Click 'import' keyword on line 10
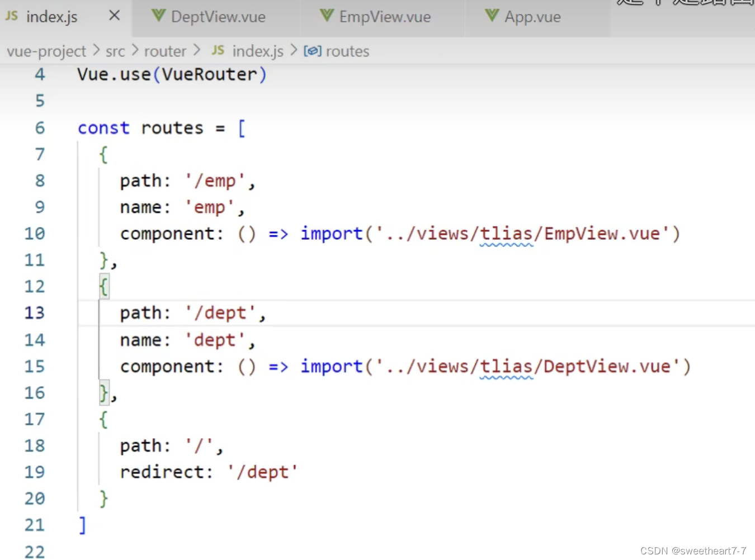This screenshot has height=560, width=755. (332, 234)
